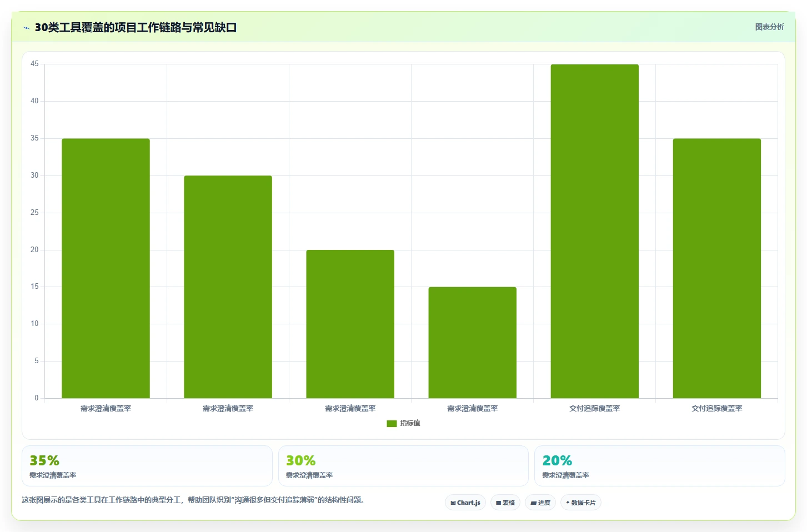This screenshot has width=807, height=532.
Task: Click the 需求澄清覆盖率 caption in the 30% card
Action: coord(309,475)
